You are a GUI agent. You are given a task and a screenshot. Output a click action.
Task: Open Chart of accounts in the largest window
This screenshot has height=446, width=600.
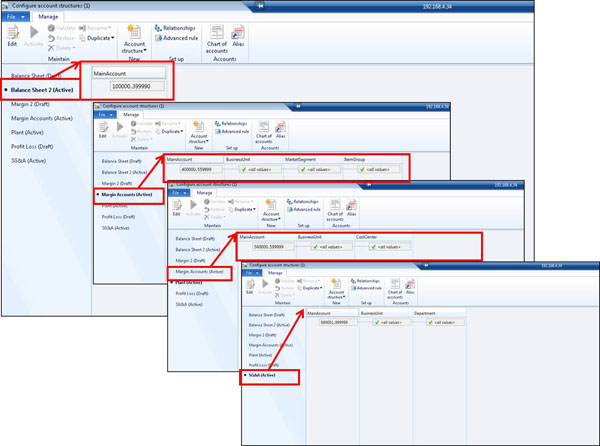215,38
